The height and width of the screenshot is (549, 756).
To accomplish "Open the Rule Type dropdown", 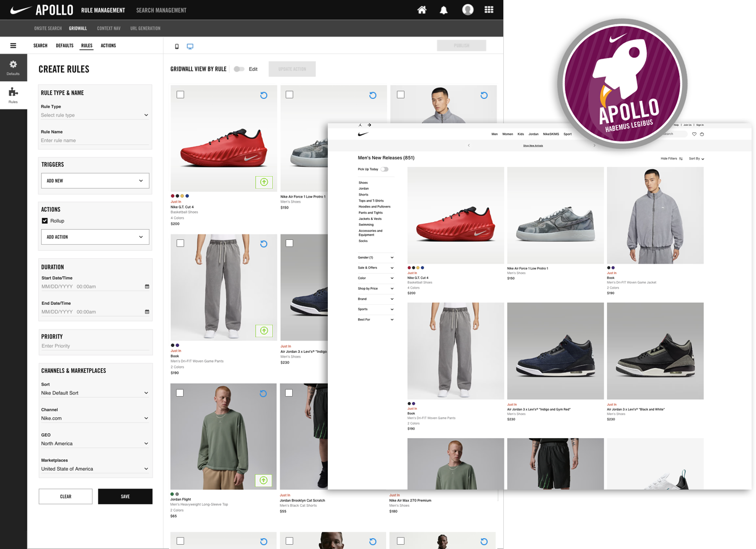I will pos(95,115).
